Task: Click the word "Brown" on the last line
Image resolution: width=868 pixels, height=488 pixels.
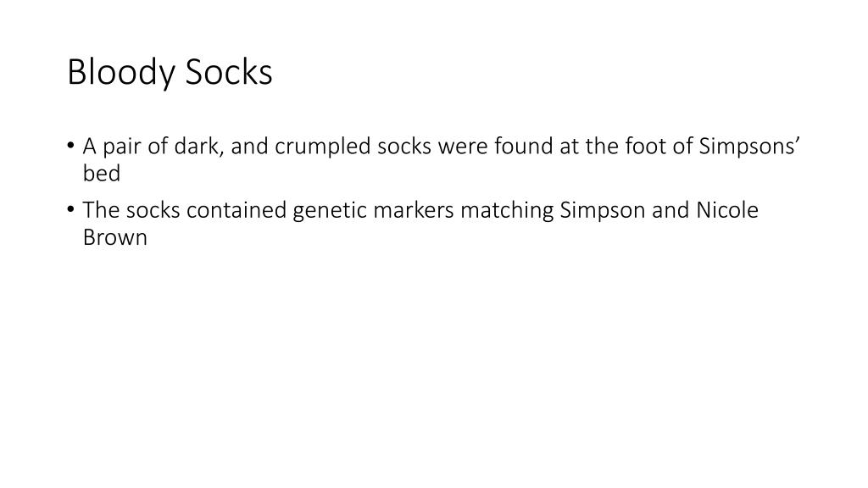Action: 115,237
